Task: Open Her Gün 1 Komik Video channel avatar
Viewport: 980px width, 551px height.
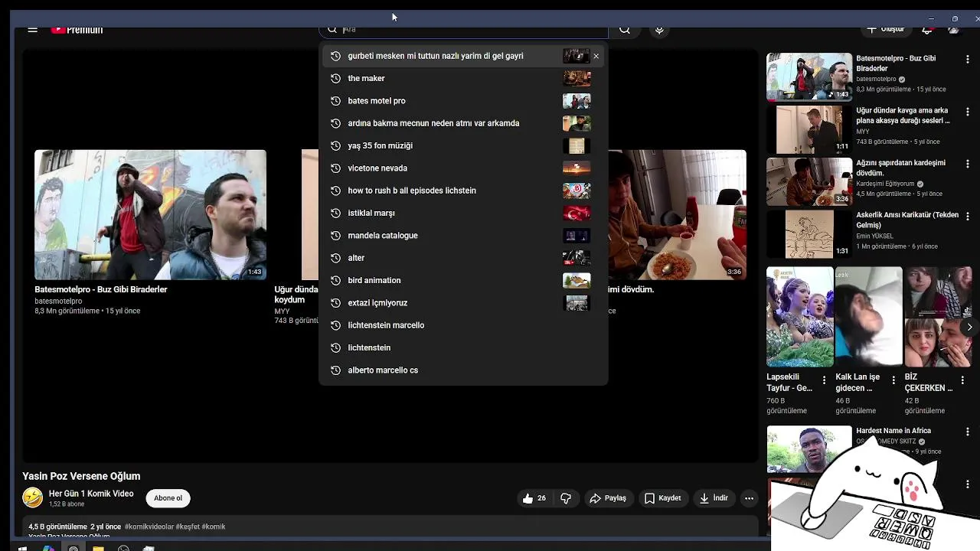Action: point(32,497)
